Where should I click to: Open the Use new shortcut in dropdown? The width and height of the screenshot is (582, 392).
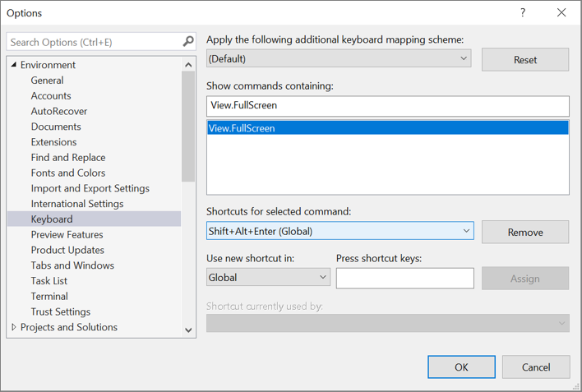(268, 277)
